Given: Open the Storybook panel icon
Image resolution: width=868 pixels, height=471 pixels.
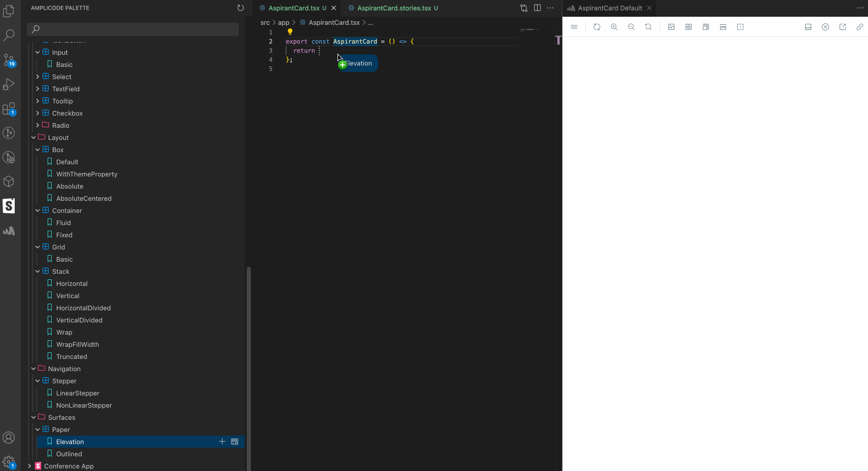Looking at the screenshot, I should [9, 206].
